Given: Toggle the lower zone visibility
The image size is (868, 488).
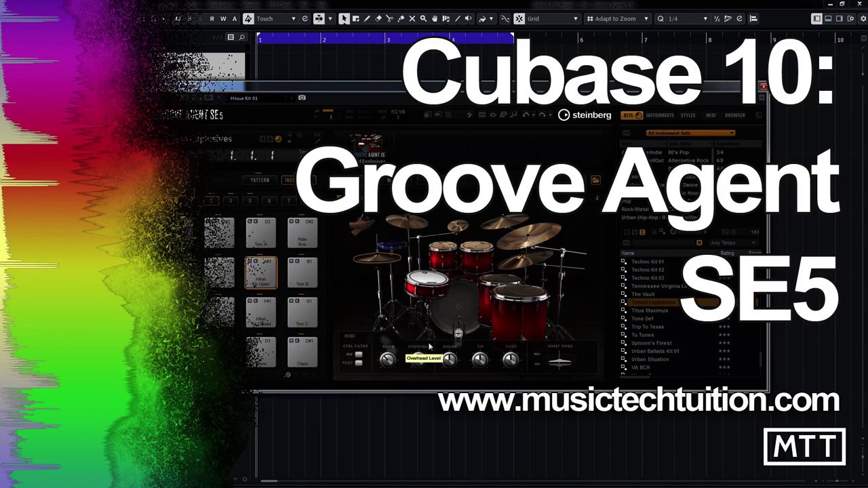Looking at the screenshot, I should click(x=828, y=18).
